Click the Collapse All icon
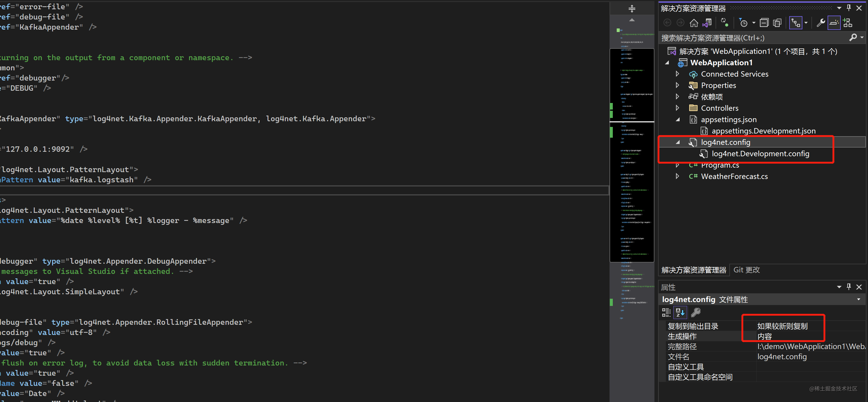868x402 pixels. click(x=764, y=23)
